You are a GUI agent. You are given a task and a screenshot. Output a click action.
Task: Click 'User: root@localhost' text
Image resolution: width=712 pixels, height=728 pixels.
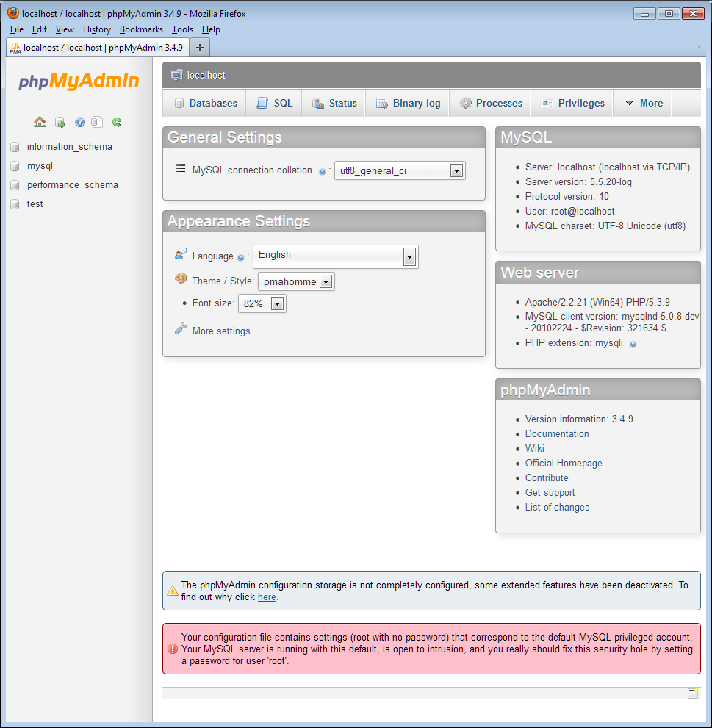click(x=570, y=212)
